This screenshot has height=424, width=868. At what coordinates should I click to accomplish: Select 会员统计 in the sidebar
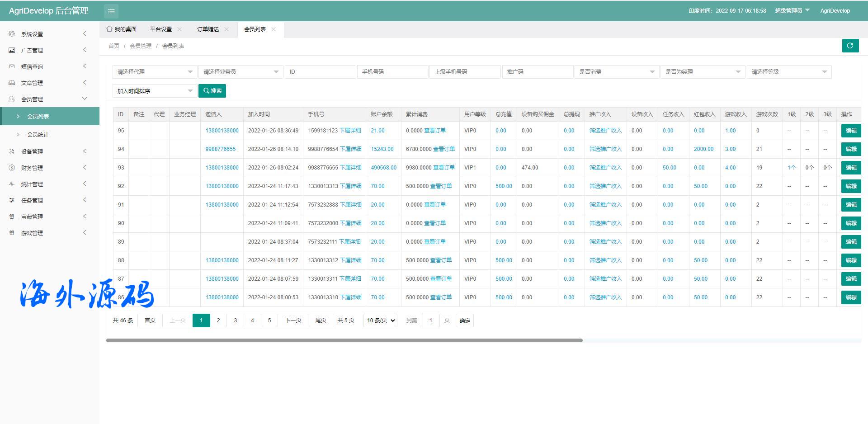pos(38,134)
